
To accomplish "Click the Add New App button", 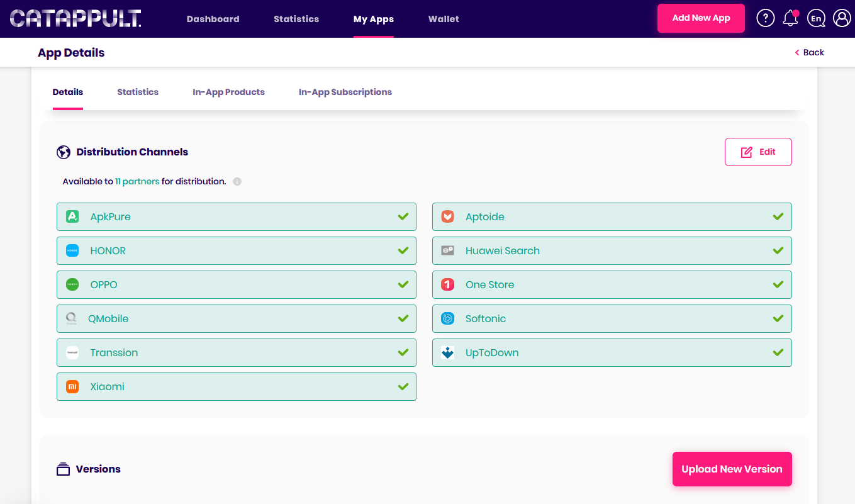I will 701,18.
